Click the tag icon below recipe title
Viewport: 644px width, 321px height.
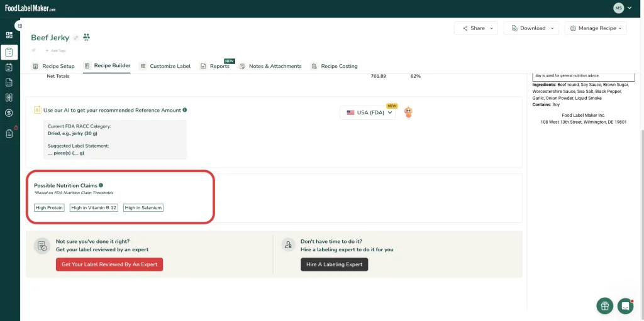(34, 50)
